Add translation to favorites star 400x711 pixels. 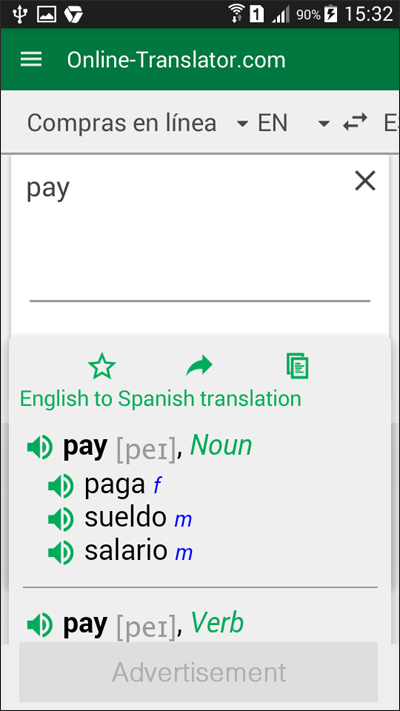[102, 367]
